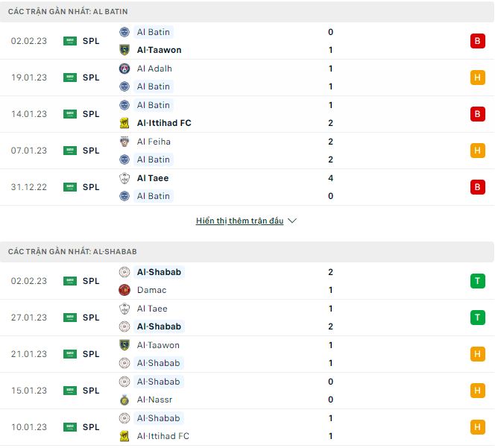Click the Al-Ittihad FC crest on 14.01.23
This screenshot has width=498, height=448.
click(x=125, y=123)
